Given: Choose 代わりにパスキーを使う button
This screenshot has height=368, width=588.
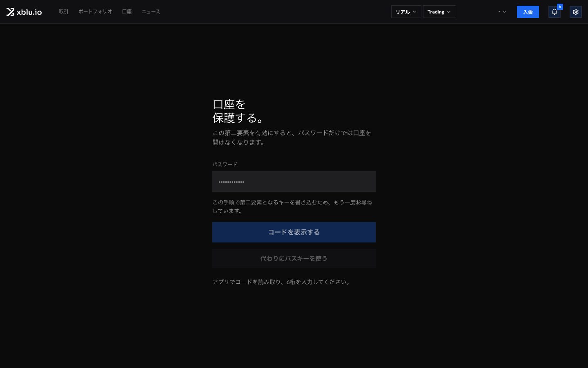Looking at the screenshot, I should click(x=294, y=258).
